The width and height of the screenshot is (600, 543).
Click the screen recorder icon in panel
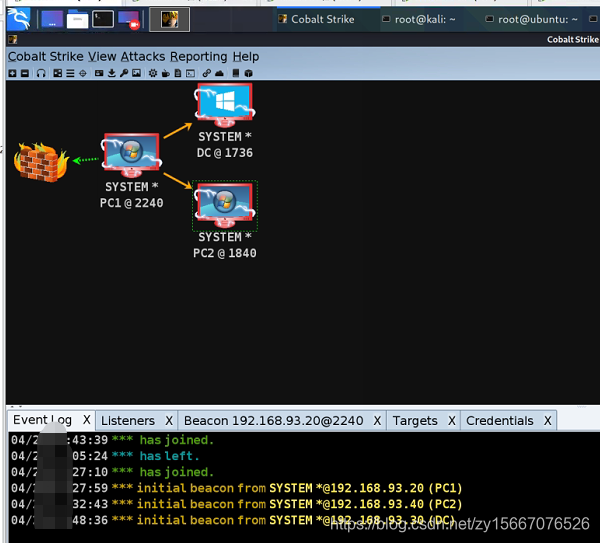click(x=129, y=19)
